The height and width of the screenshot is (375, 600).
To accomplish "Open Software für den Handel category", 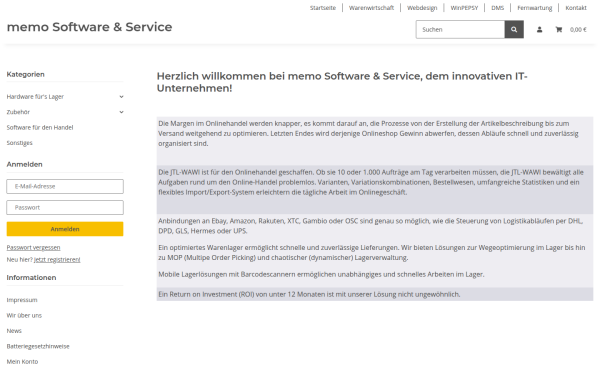I will [40, 127].
